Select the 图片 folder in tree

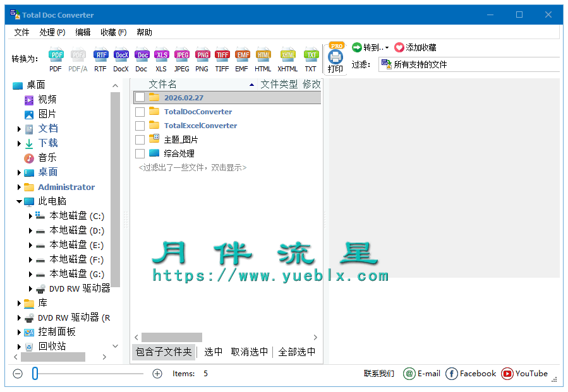pos(47,114)
